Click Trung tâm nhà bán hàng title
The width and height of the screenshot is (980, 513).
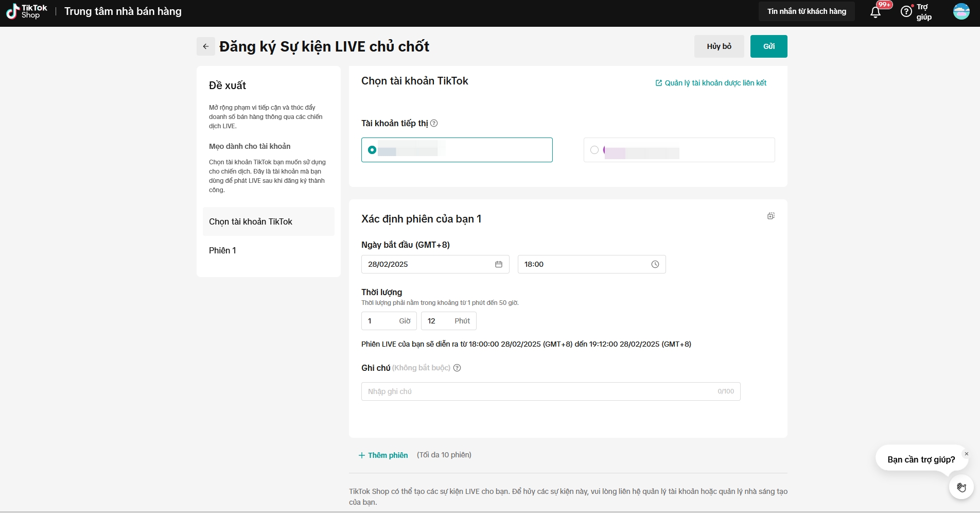(x=123, y=11)
